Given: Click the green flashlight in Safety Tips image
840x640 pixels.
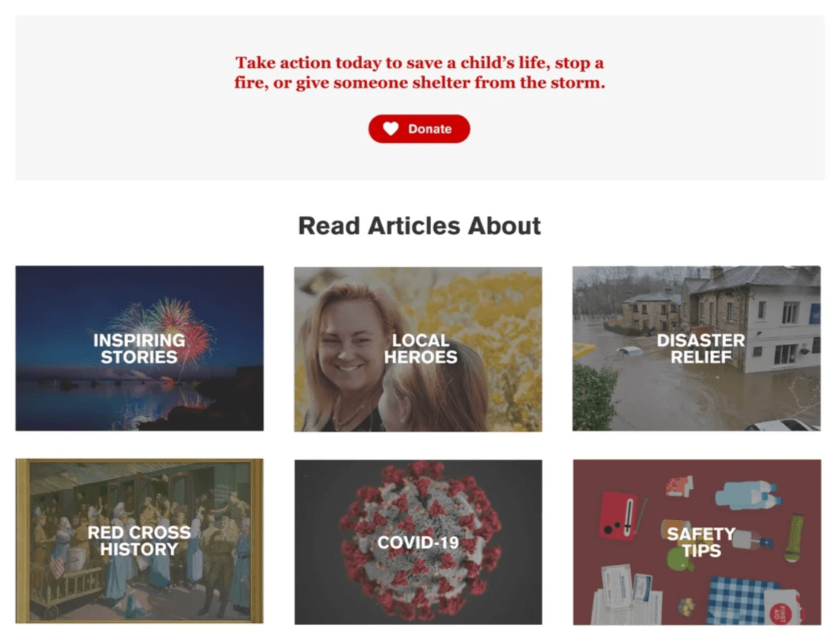Looking at the screenshot, I should click(x=793, y=538).
